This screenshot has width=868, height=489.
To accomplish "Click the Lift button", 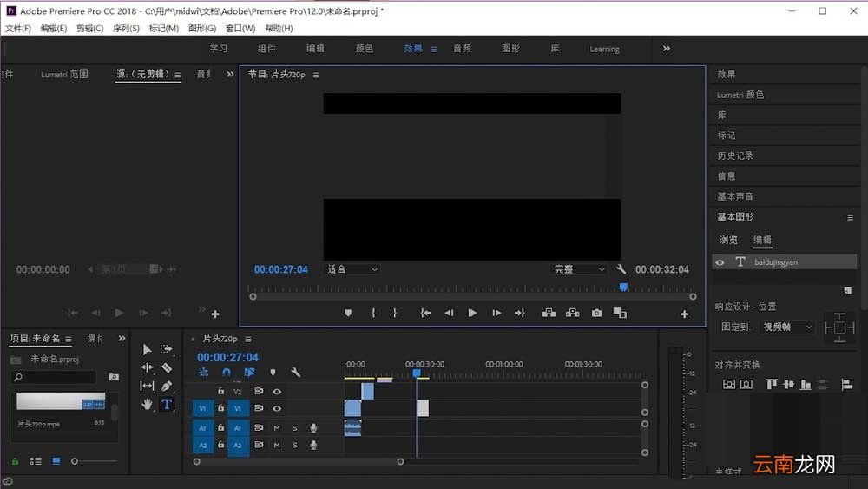I will 549,313.
